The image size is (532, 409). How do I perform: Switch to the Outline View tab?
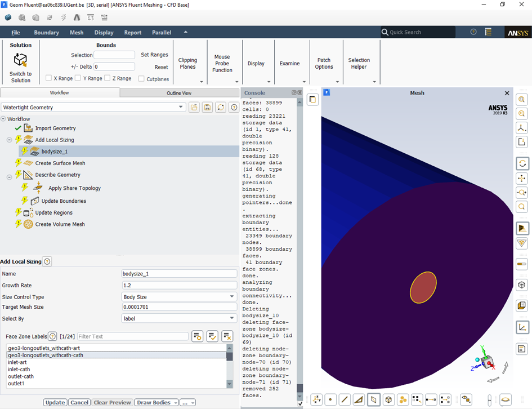(179, 93)
